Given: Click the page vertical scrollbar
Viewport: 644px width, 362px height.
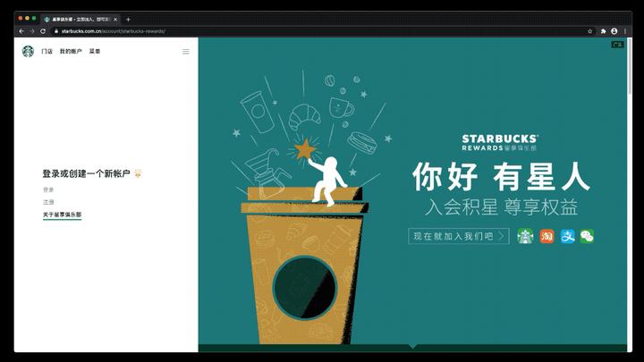Looking at the screenshot, I should 630,65.
